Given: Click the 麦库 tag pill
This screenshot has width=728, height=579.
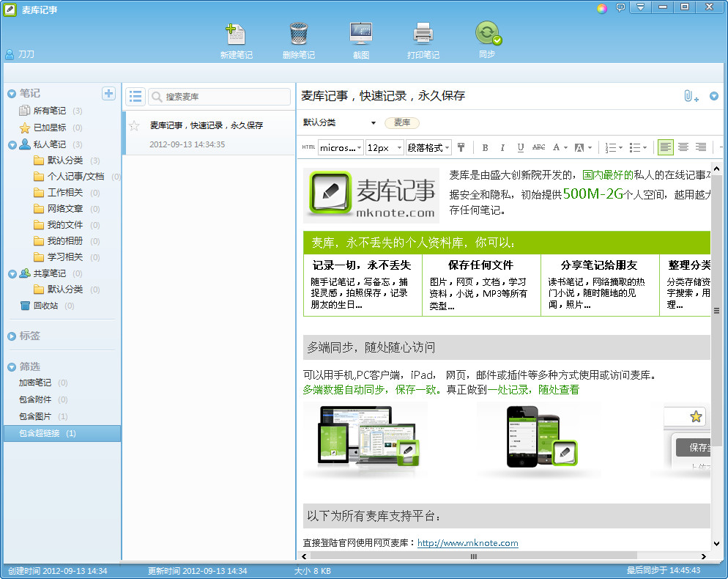Looking at the screenshot, I should tap(402, 122).
